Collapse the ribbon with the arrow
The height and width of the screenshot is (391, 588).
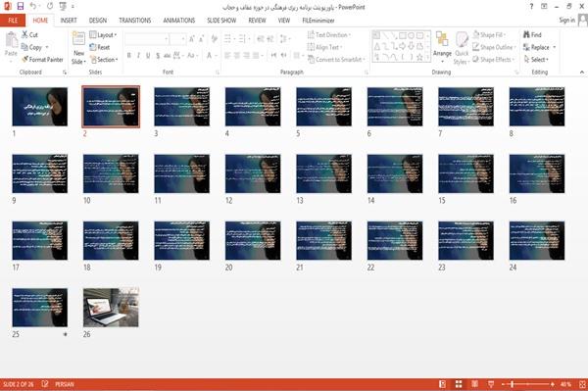pyautogui.click(x=581, y=72)
